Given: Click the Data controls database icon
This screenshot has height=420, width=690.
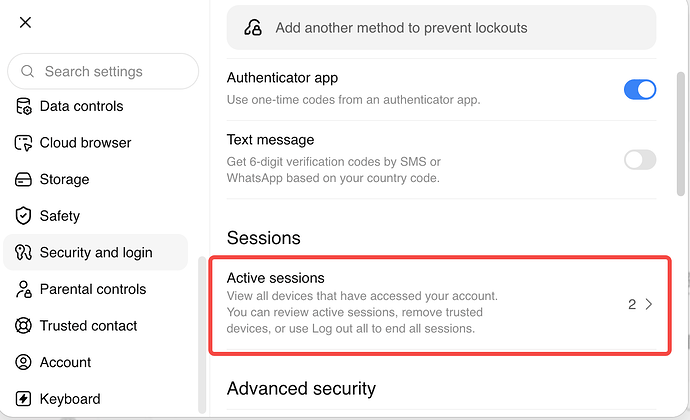Looking at the screenshot, I should [23, 106].
